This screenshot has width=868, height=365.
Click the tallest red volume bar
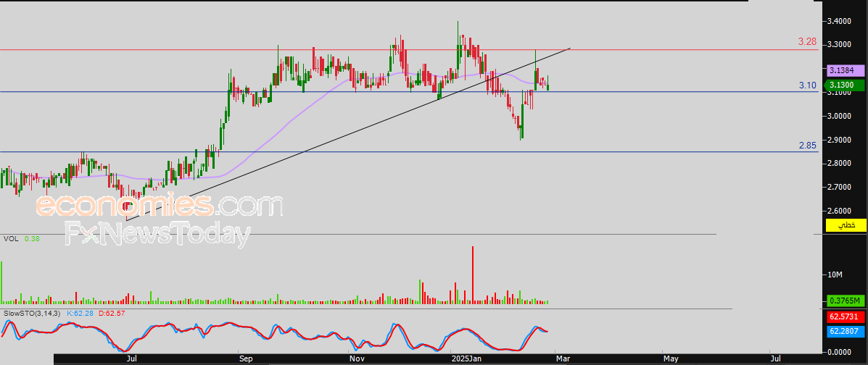click(x=473, y=275)
